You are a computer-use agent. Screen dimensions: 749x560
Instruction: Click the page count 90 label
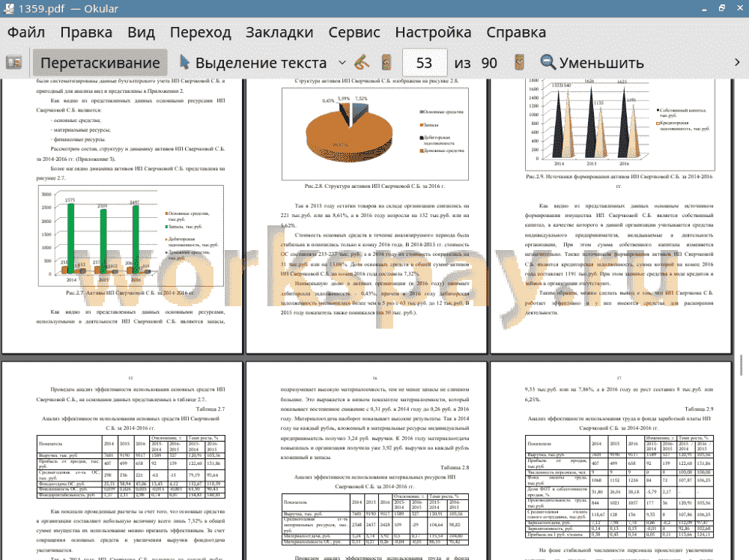(x=489, y=63)
